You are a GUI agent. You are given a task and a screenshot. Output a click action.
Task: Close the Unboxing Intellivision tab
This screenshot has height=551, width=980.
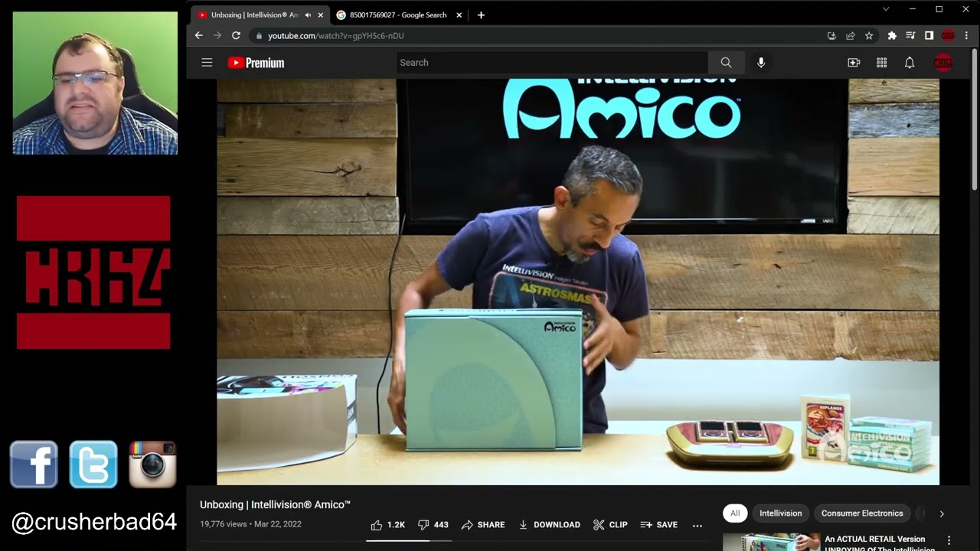(320, 15)
